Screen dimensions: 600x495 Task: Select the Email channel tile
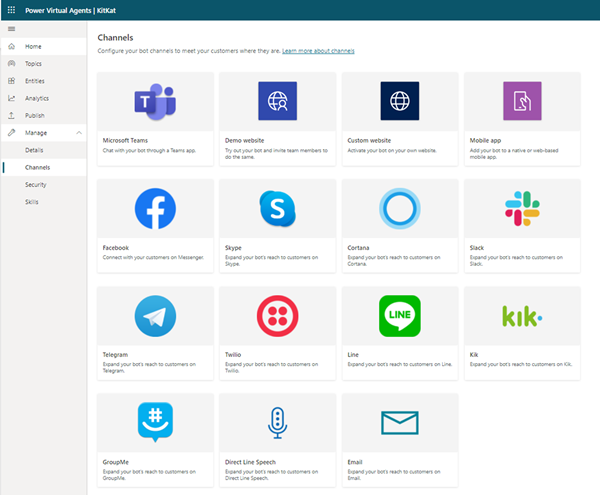(x=399, y=424)
